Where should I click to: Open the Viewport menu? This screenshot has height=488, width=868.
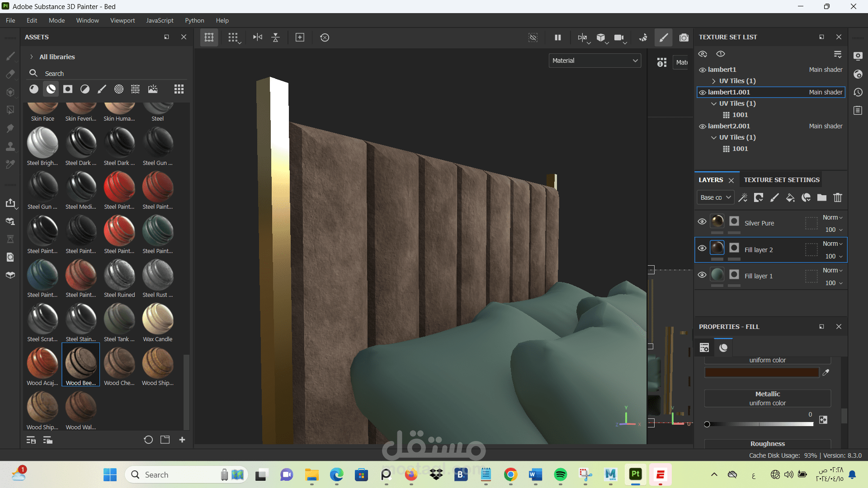tap(122, 20)
